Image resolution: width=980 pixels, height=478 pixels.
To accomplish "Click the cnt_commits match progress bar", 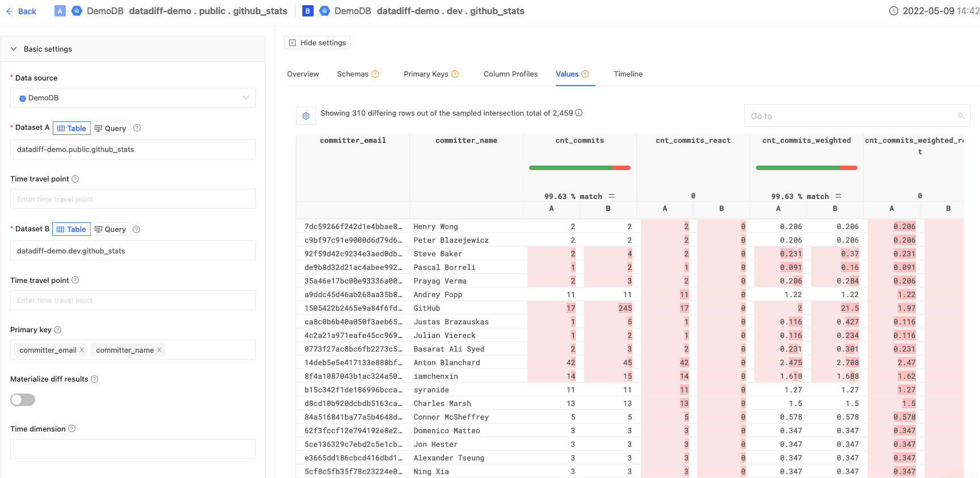I will pyautogui.click(x=580, y=168).
